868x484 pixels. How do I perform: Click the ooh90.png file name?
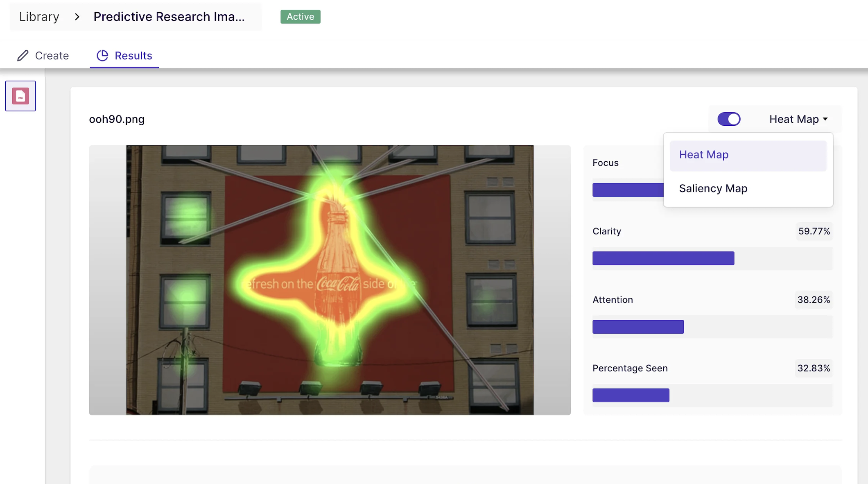point(117,119)
